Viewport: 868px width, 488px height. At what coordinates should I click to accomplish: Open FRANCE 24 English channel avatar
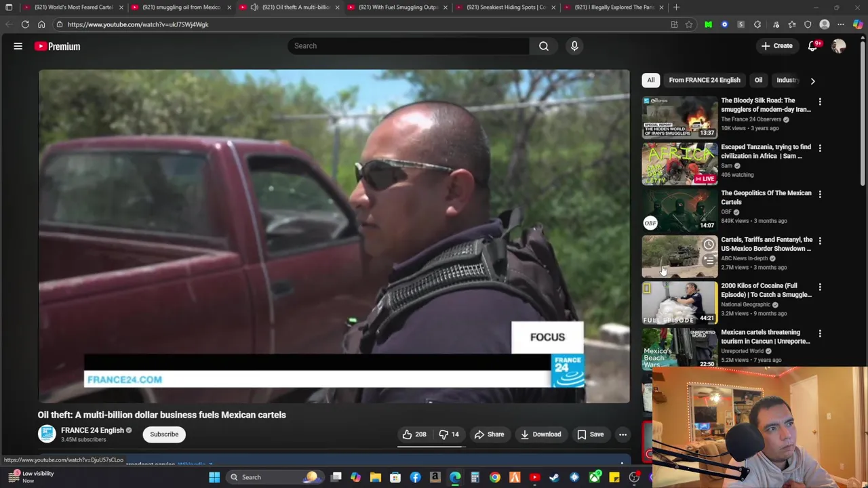(x=47, y=434)
